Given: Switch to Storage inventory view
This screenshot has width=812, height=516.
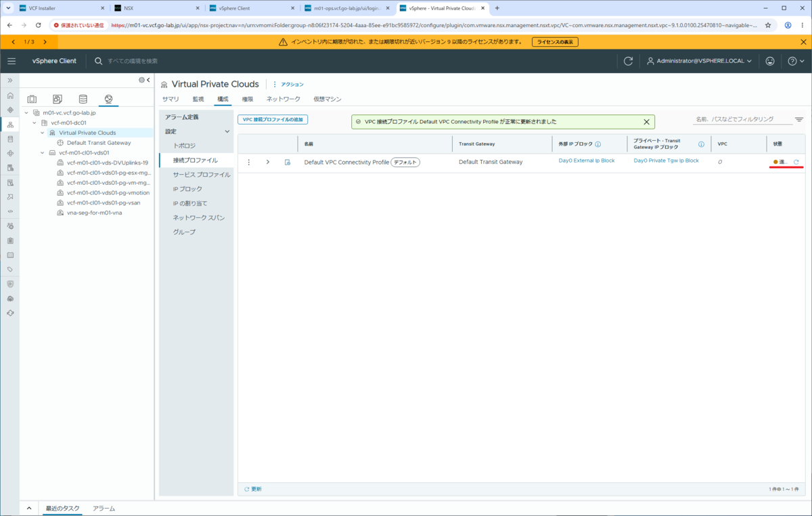Looking at the screenshot, I should [x=83, y=100].
